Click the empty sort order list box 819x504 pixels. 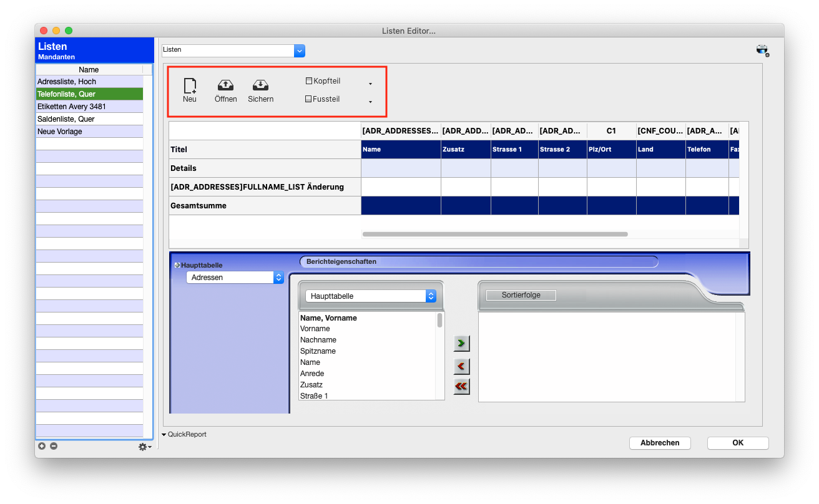coord(611,357)
